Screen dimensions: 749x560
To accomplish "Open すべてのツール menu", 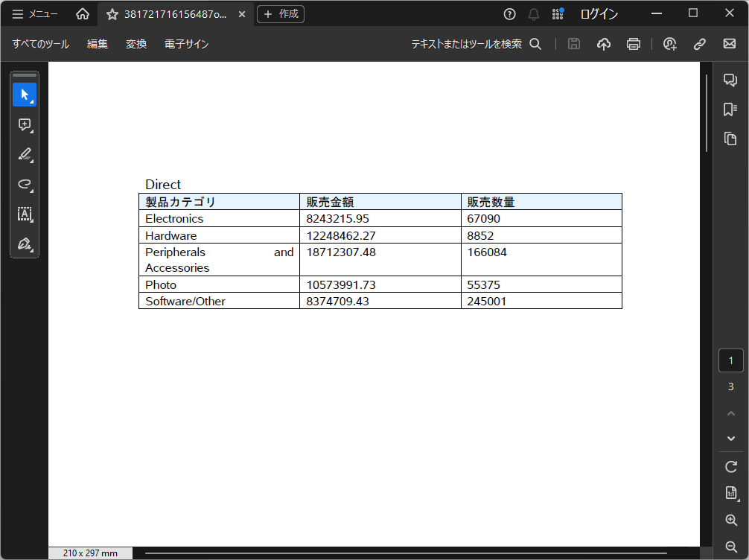I will [x=41, y=44].
